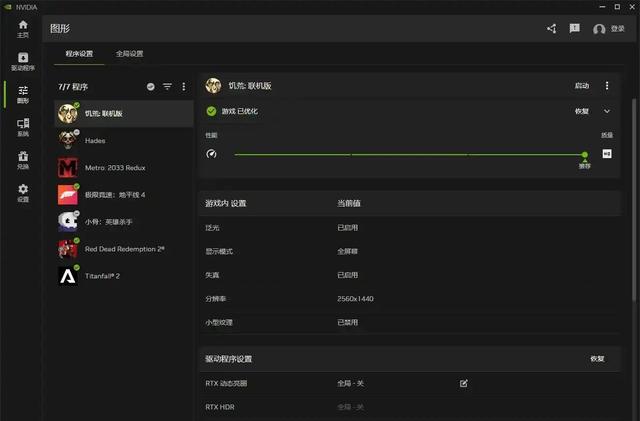Screen dimensions: 640x421
Task: Open the Home (主页) sidebar page
Action: point(23,29)
